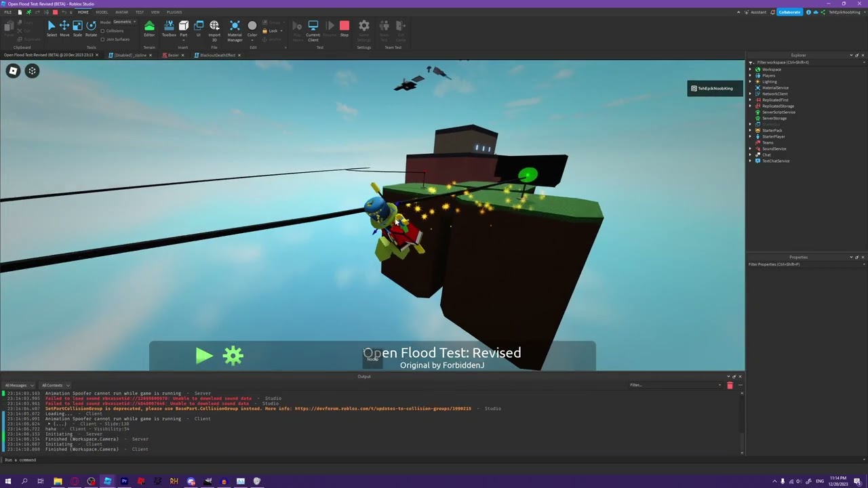Open the Terrain Editor

point(149,28)
